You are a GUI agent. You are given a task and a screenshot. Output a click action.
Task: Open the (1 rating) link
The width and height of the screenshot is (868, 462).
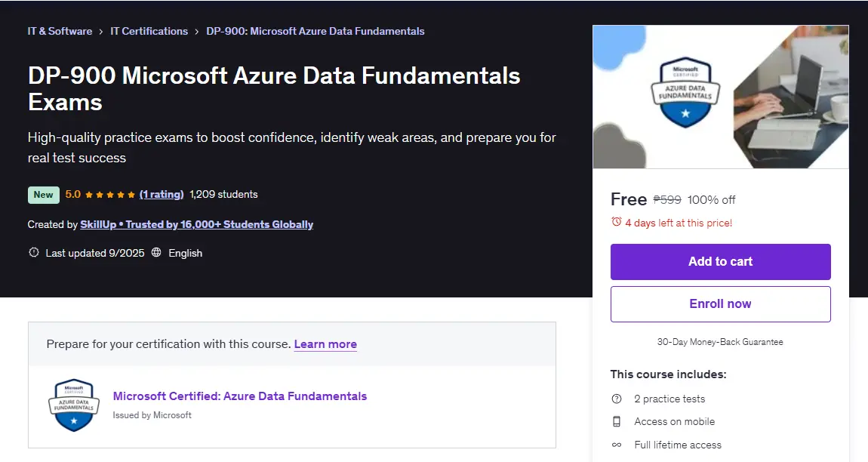coord(161,195)
